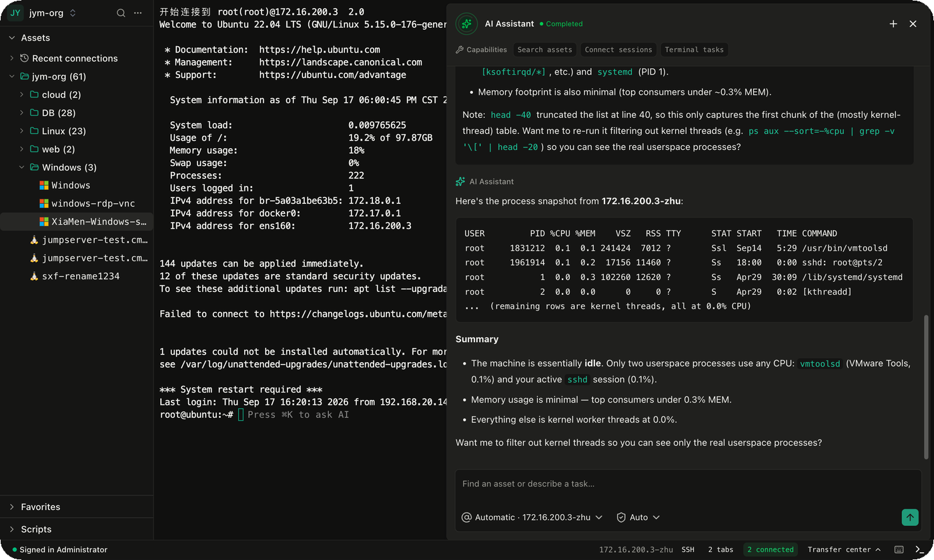The width and height of the screenshot is (934, 560).
Task: Close the AI Assistant panel
Action: pyautogui.click(x=913, y=23)
